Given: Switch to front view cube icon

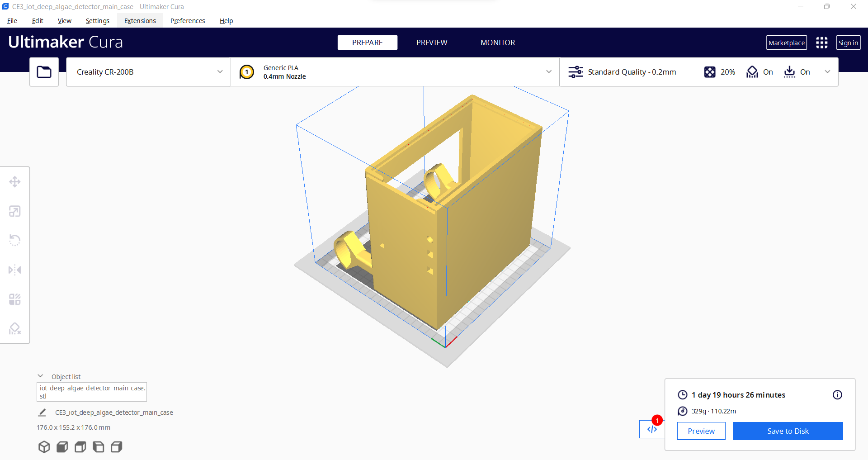Looking at the screenshot, I should click(x=62, y=447).
